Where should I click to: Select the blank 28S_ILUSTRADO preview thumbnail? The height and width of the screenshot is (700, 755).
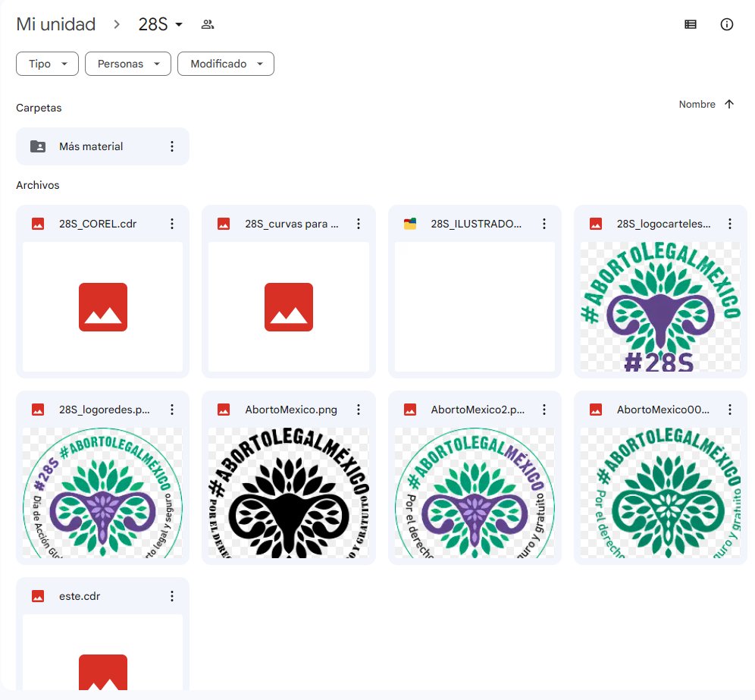475,307
